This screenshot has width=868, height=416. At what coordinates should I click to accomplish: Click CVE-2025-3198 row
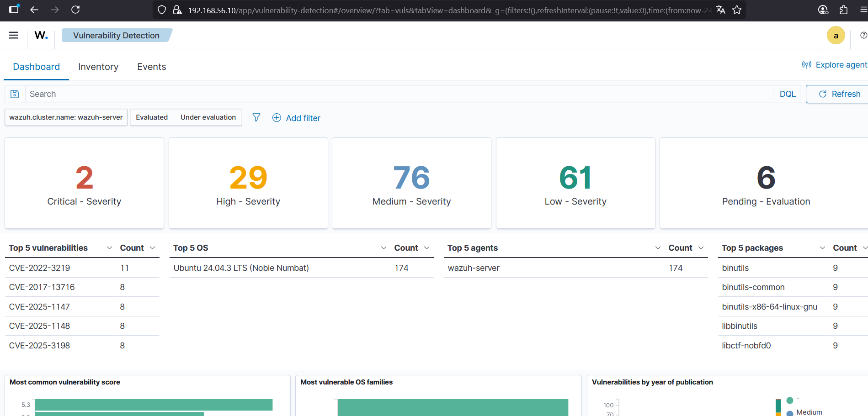82,346
